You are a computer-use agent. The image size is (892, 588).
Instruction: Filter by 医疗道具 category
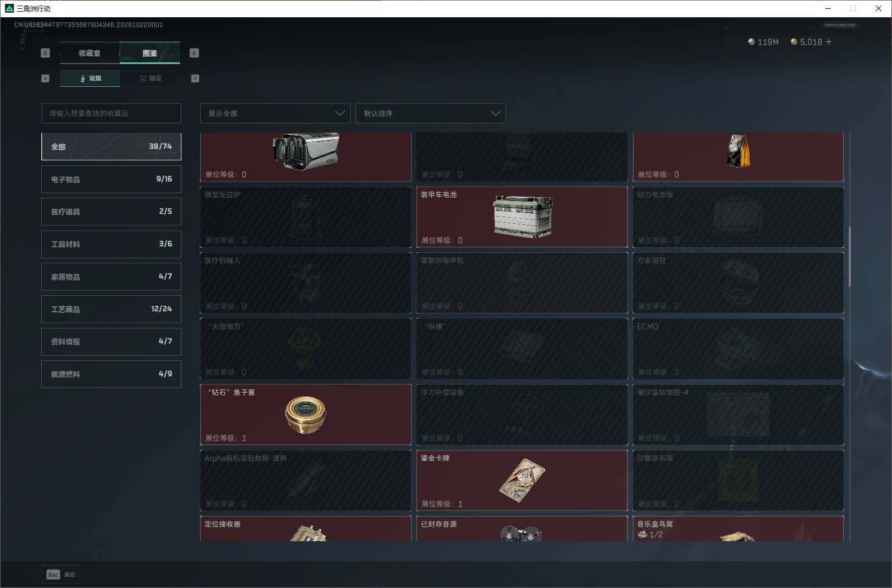pyautogui.click(x=111, y=212)
